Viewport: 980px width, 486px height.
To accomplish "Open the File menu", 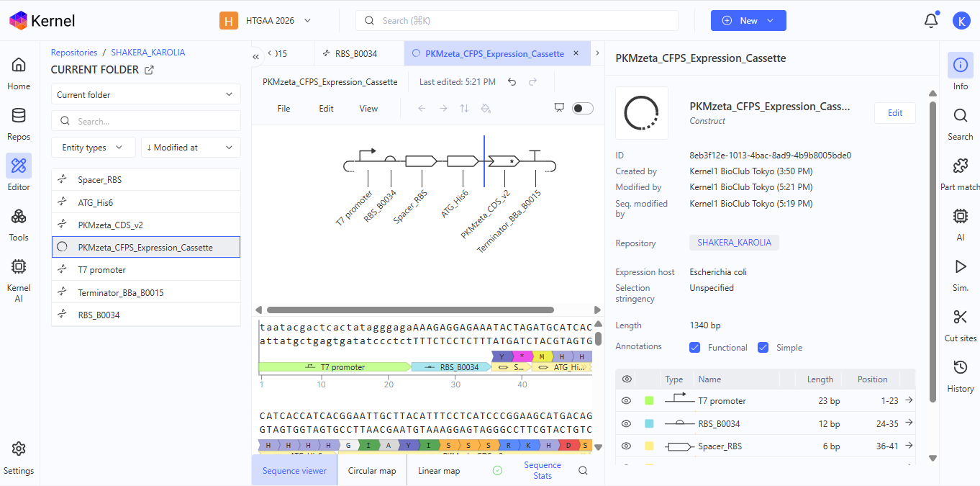I will (x=284, y=109).
